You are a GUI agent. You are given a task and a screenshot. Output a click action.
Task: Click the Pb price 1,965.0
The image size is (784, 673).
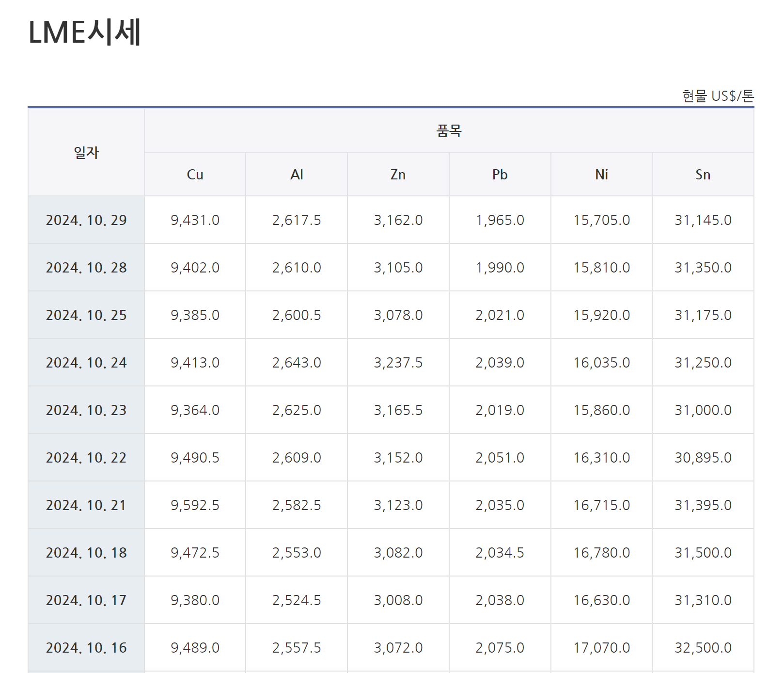point(500,220)
